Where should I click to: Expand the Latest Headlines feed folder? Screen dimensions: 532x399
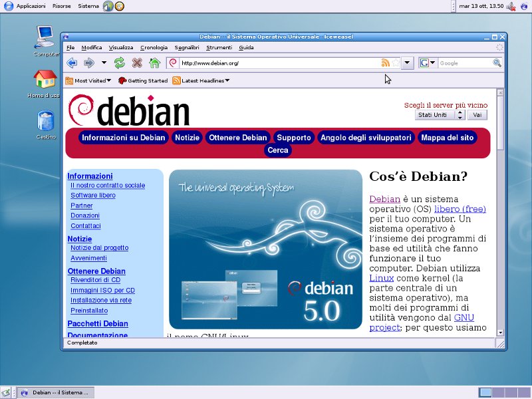[201, 80]
